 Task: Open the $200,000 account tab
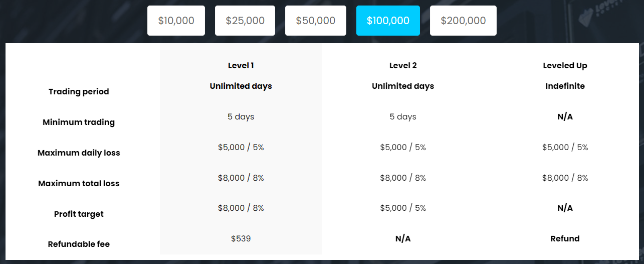pyautogui.click(x=463, y=21)
